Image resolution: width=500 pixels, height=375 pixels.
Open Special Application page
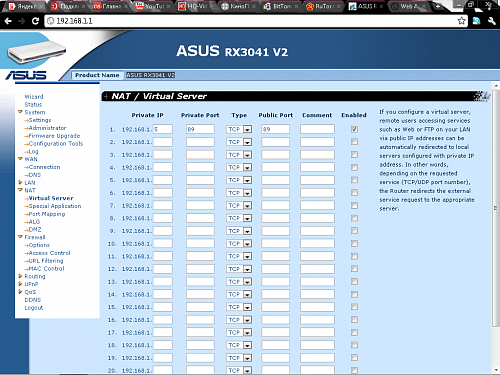(x=55, y=206)
